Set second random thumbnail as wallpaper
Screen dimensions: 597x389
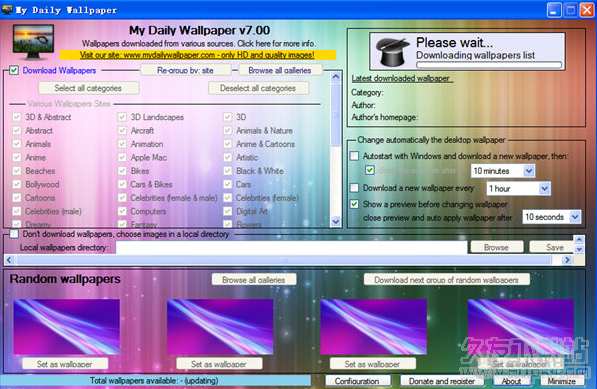point(219,364)
